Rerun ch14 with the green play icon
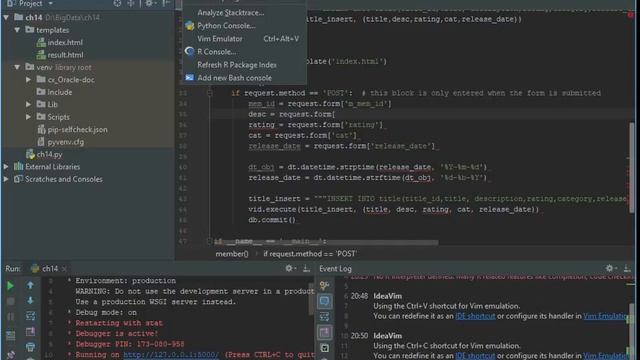 10,286
